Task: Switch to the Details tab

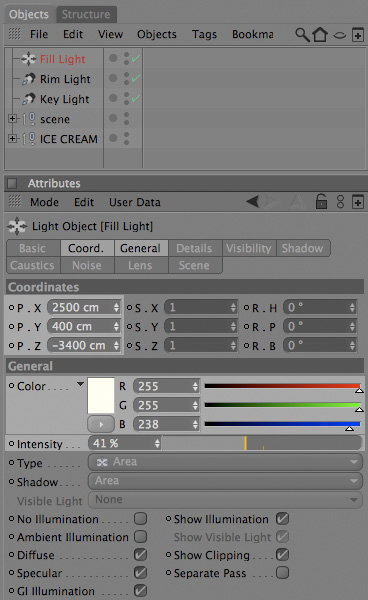Action: click(x=194, y=248)
